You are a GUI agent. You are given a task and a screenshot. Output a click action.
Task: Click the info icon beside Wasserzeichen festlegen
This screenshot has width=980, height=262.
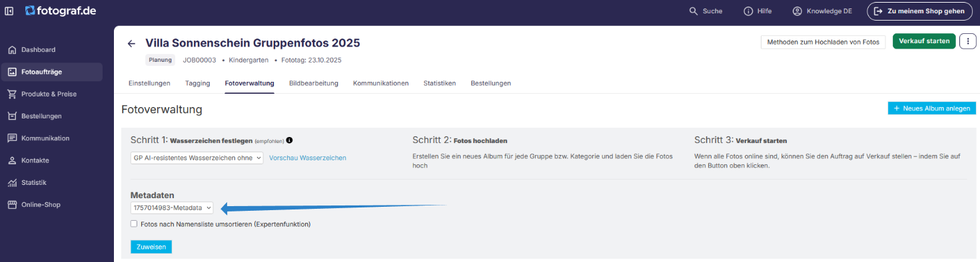click(289, 140)
